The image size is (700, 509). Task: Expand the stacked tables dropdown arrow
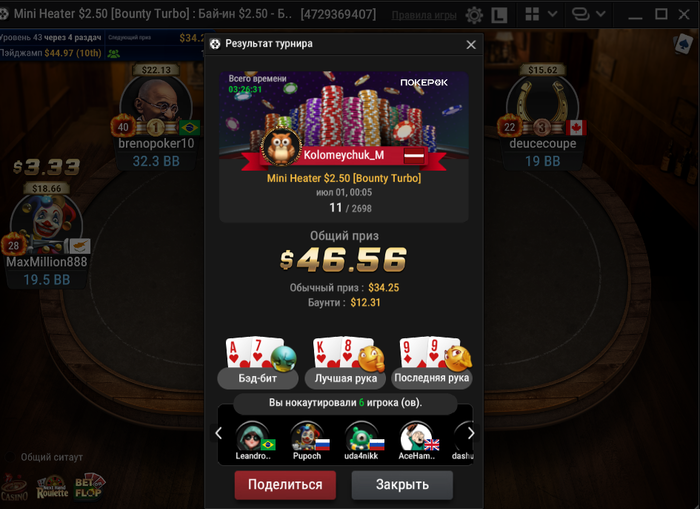(x=601, y=14)
